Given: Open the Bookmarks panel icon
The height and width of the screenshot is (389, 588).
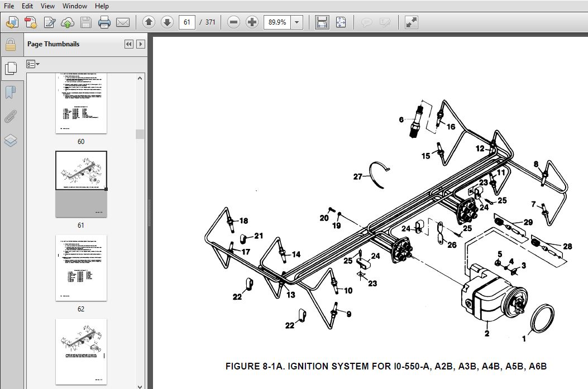Looking at the screenshot, I should click(x=11, y=92).
